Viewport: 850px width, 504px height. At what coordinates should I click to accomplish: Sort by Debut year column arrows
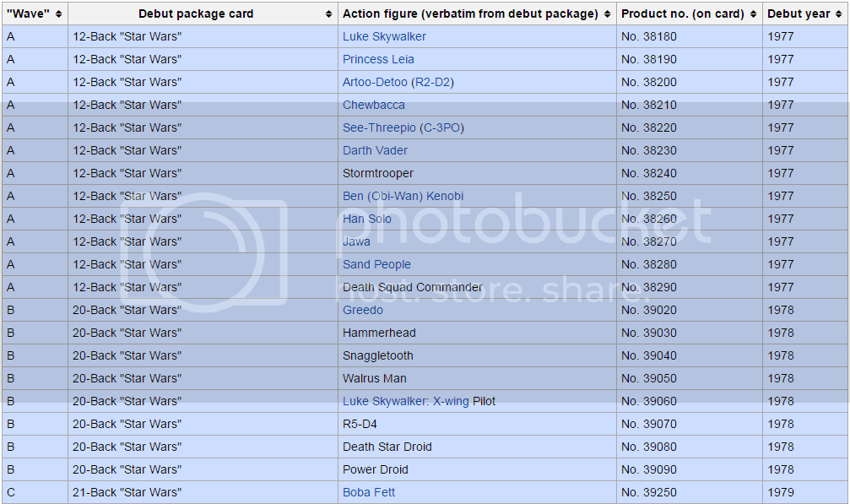point(839,14)
